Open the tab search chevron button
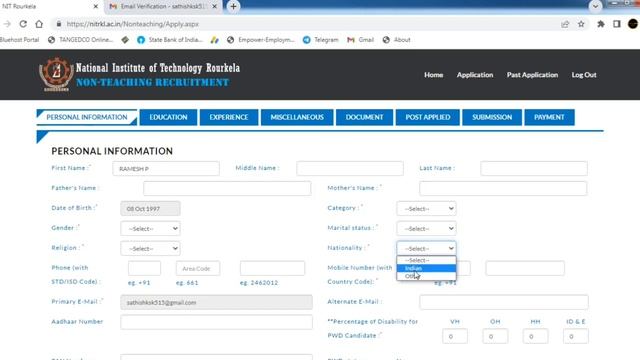 pos(595,7)
